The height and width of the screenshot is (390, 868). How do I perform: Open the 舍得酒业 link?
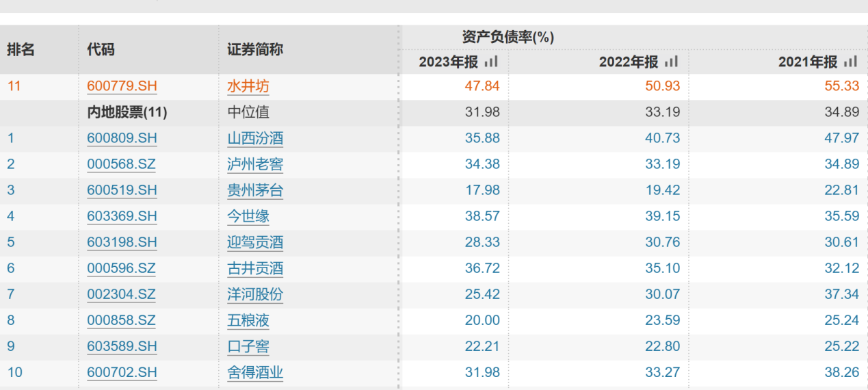pyautogui.click(x=255, y=372)
